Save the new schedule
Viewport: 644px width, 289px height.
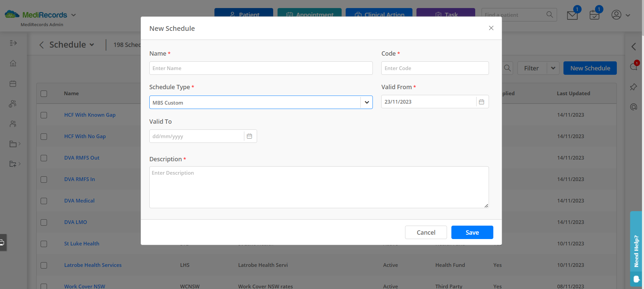coord(472,232)
